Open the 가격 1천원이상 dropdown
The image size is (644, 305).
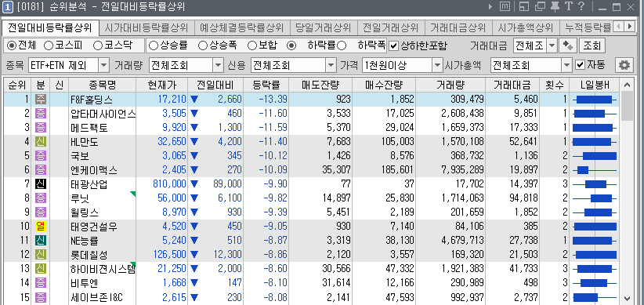437,65
